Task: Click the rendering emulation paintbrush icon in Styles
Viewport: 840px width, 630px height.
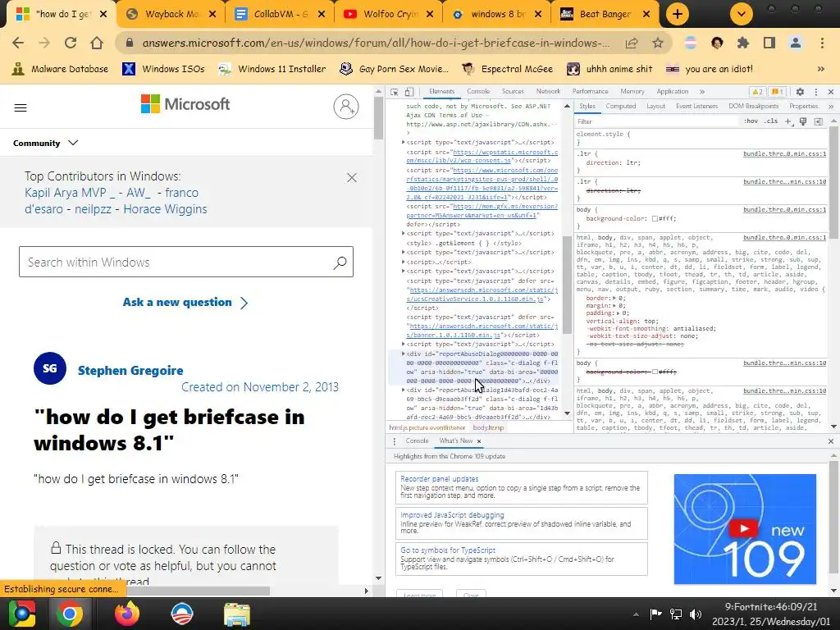Action: 803,122
